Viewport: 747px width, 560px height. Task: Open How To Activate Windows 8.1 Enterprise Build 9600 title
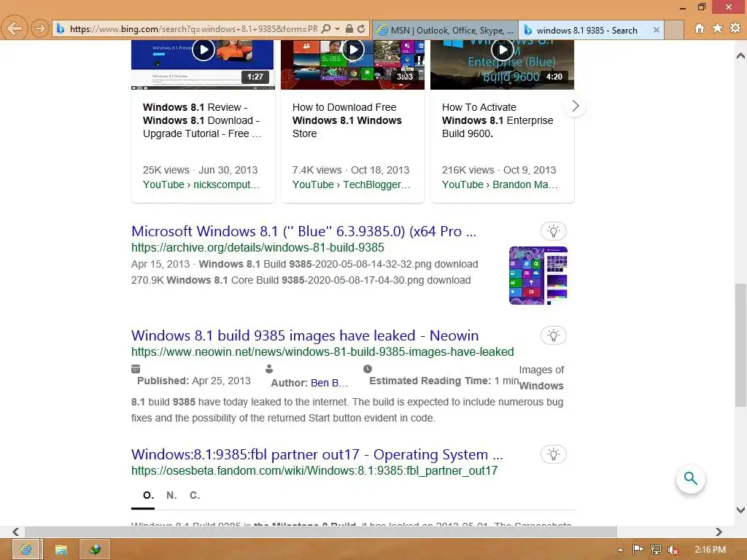(x=498, y=120)
